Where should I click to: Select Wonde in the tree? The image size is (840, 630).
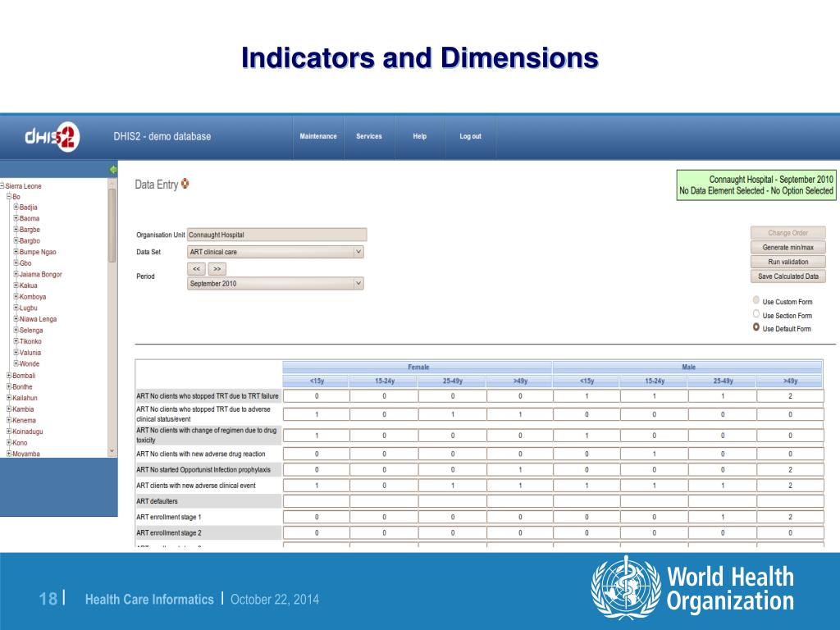[30, 363]
